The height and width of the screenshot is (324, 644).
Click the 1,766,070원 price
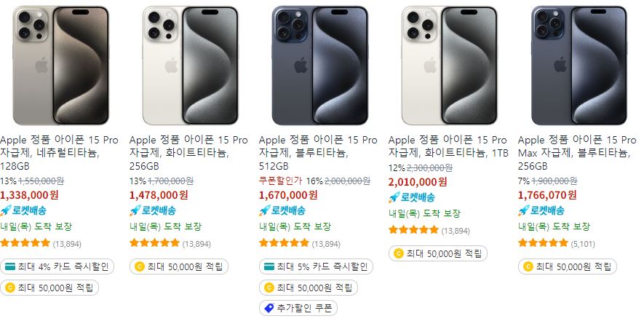(547, 195)
